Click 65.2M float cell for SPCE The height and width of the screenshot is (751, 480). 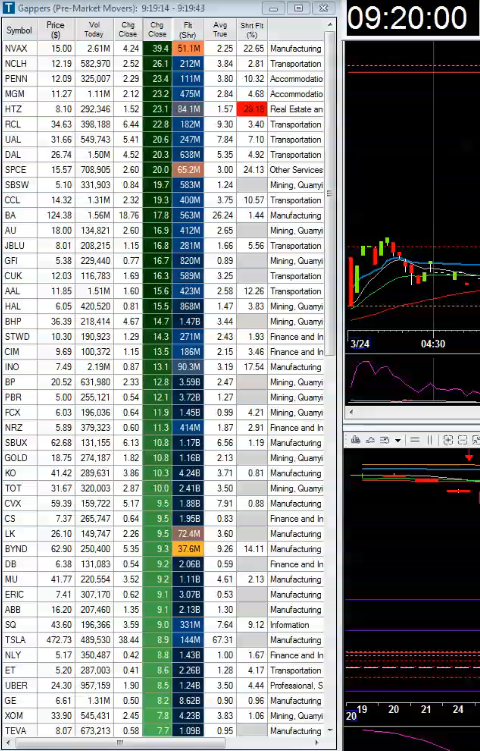188,170
